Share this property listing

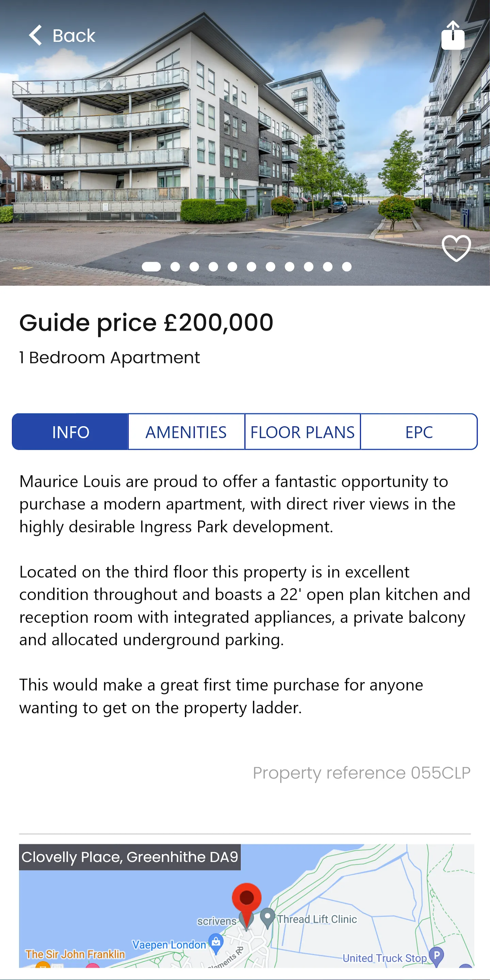coord(453,35)
